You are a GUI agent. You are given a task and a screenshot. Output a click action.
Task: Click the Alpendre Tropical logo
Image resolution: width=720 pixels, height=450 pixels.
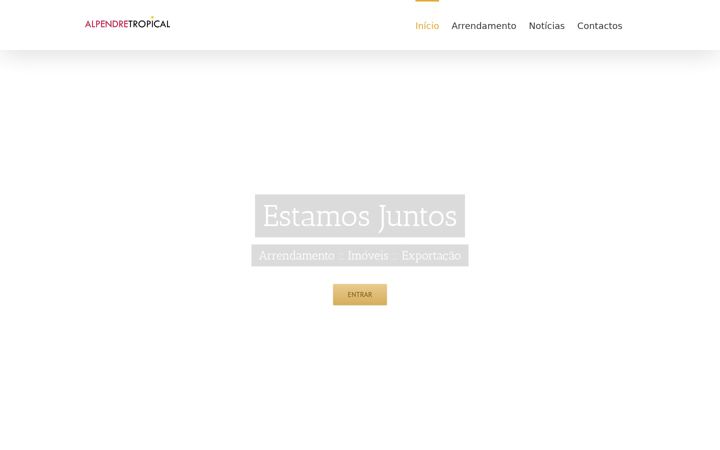coord(127,23)
